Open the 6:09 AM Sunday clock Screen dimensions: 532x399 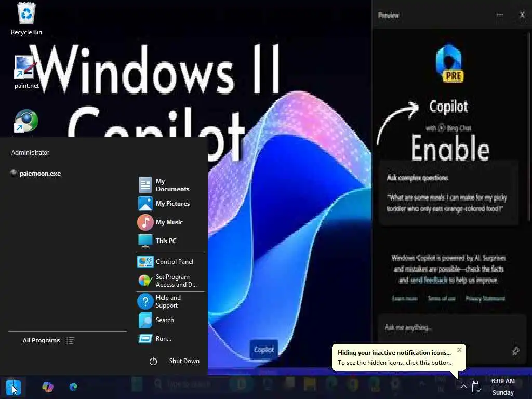tap(503, 387)
